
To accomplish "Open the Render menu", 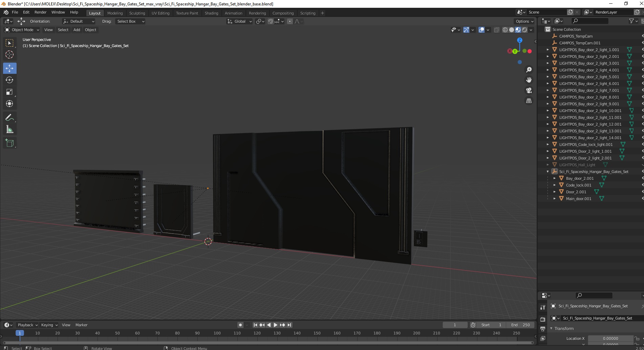I will 40,12.
